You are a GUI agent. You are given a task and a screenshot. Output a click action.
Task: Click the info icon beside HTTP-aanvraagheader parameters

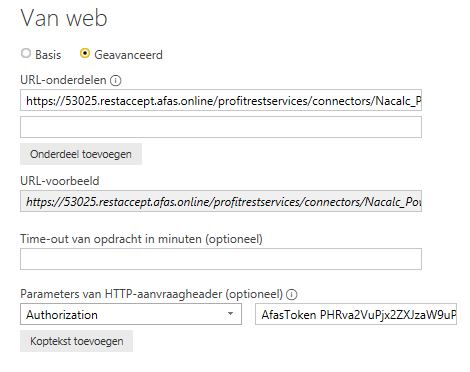(292, 294)
